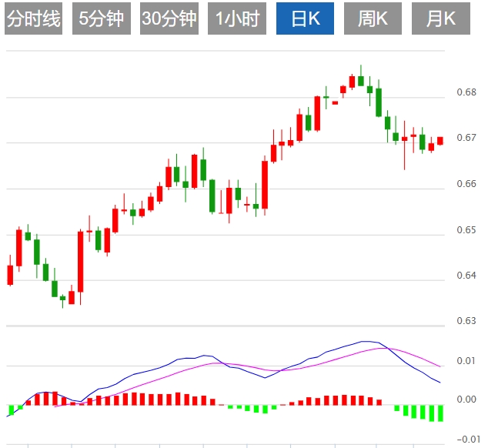Click the right end of the magenta signal line
The height and width of the screenshot is (448, 488).
440,366
